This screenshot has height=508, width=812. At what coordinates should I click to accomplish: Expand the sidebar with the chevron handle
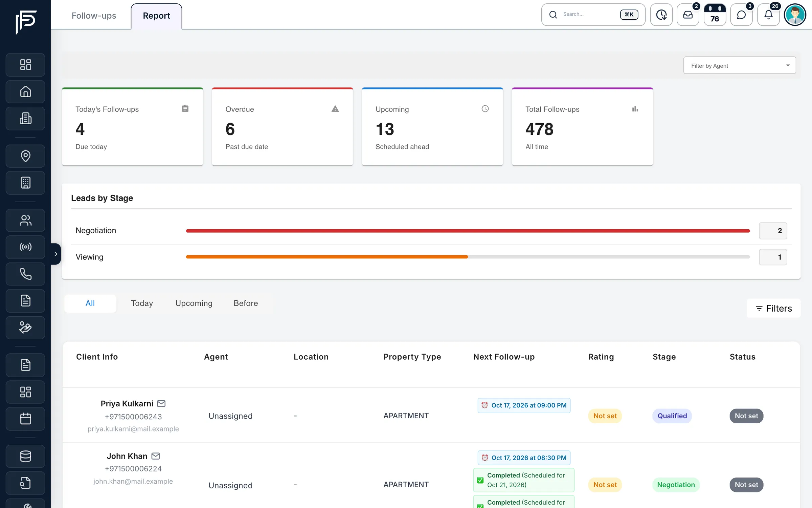[x=55, y=254]
